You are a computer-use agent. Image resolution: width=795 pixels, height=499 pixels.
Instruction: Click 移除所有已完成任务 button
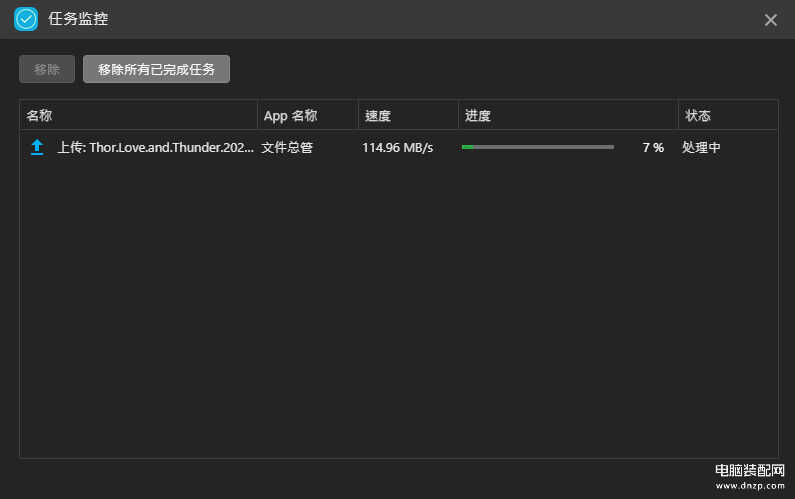[156, 69]
